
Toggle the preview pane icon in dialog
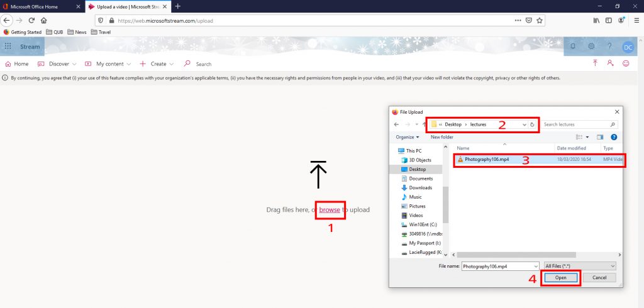(x=600, y=136)
